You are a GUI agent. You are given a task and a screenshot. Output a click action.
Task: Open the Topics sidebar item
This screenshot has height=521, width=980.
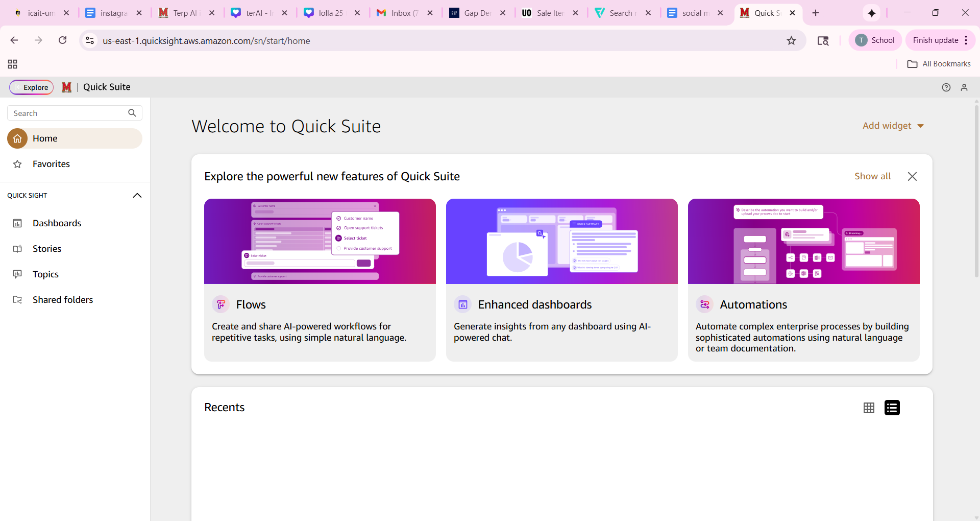(x=45, y=274)
